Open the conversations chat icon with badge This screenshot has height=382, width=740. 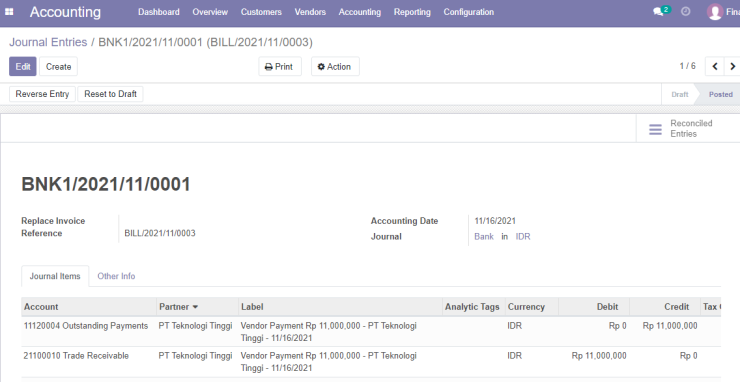661,11
